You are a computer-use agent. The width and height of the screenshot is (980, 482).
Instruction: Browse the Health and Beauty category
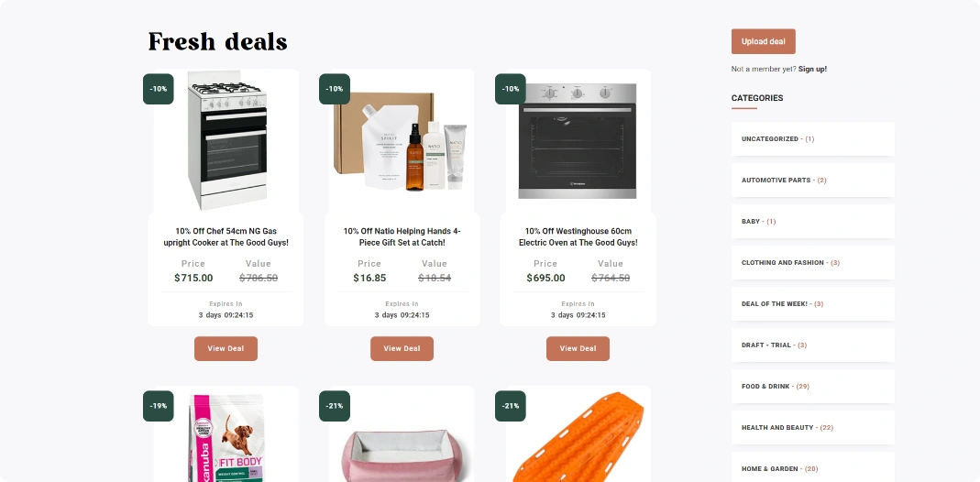pos(813,427)
